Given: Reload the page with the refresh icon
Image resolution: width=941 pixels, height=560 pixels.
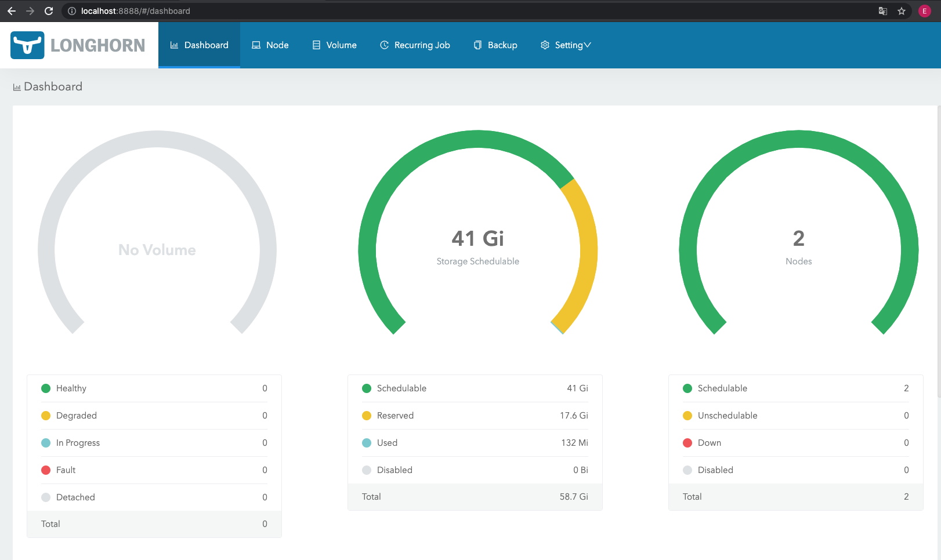Looking at the screenshot, I should [x=49, y=11].
